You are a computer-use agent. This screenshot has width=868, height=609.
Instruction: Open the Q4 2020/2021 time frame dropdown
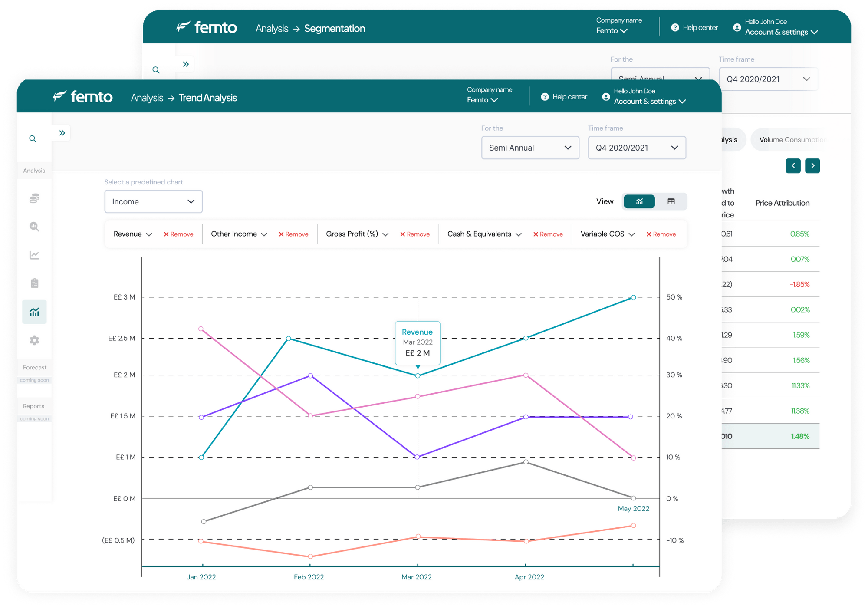tap(637, 148)
